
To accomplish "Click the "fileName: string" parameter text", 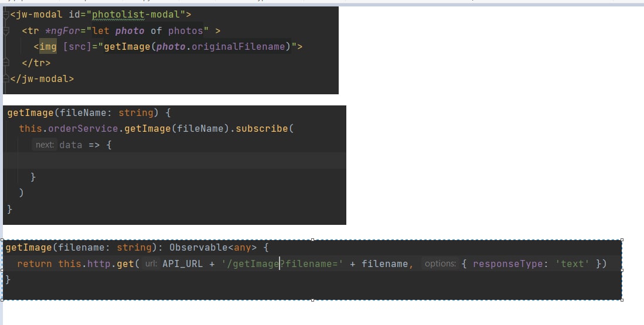I will pos(107,113).
